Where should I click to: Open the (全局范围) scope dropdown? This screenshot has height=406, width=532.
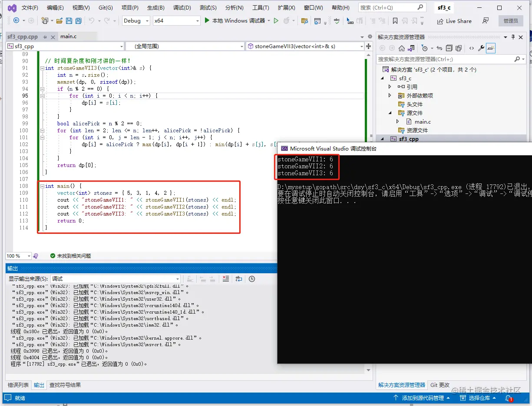click(x=185, y=46)
